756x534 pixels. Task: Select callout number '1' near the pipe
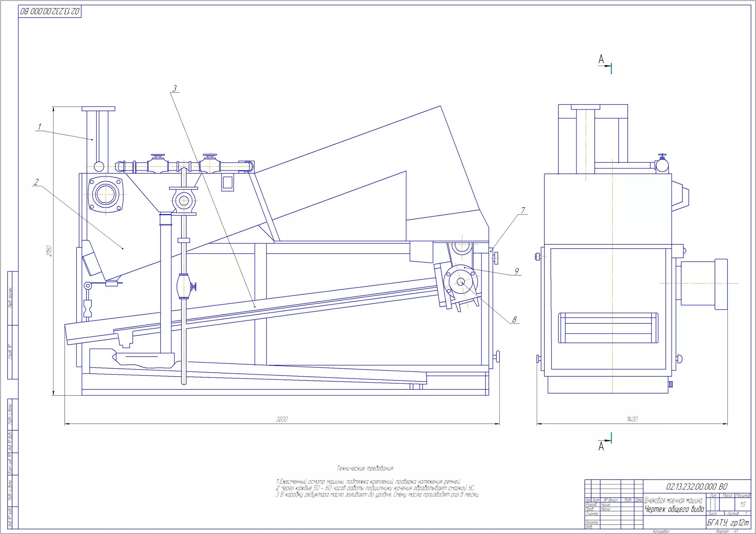[x=40, y=126]
